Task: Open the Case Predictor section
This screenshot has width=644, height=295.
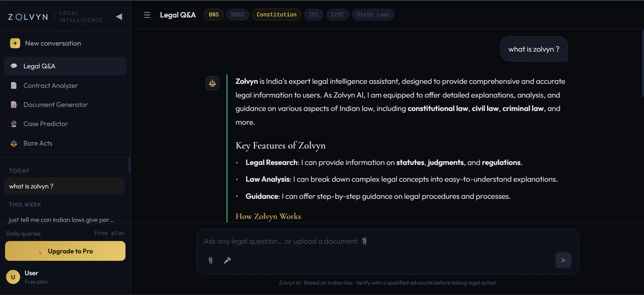Action: click(x=65, y=124)
